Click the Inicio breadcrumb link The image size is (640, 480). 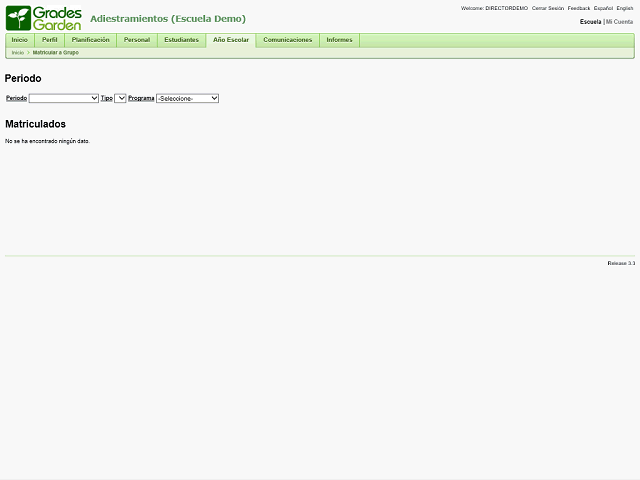(18, 53)
